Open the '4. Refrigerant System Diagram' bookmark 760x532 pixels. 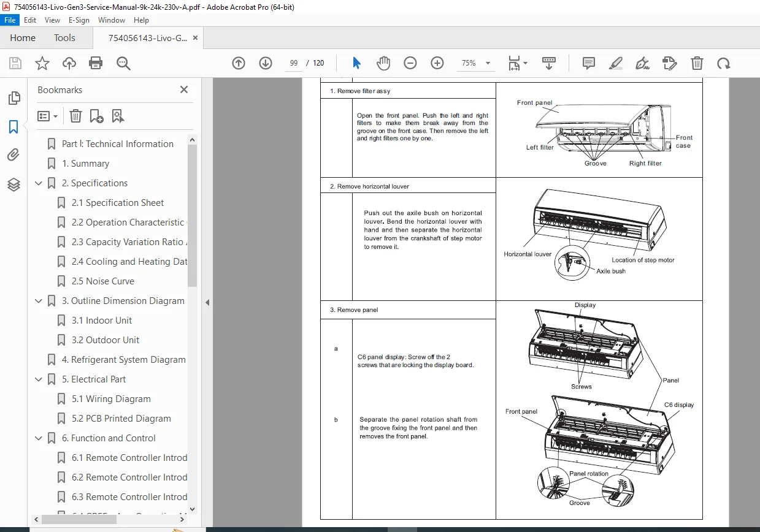(x=123, y=360)
